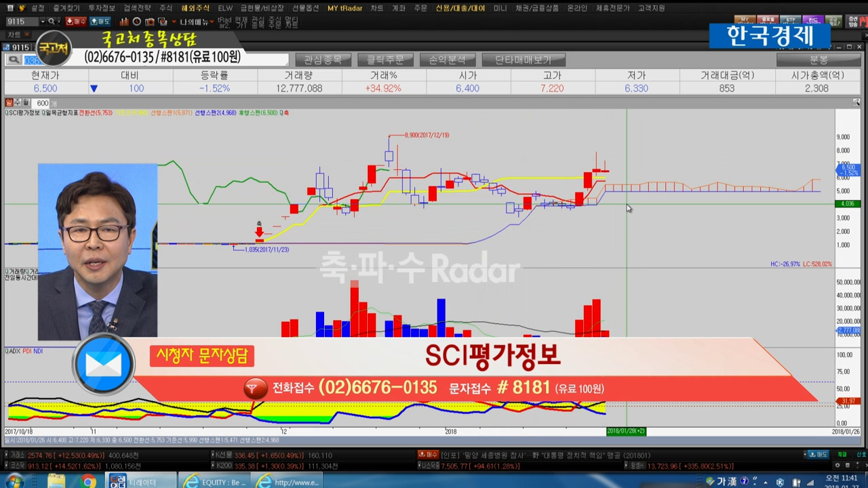Image resolution: width=868 pixels, height=488 pixels.
Task: Click the blue 매도 sell icon button
Action: coord(100,22)
